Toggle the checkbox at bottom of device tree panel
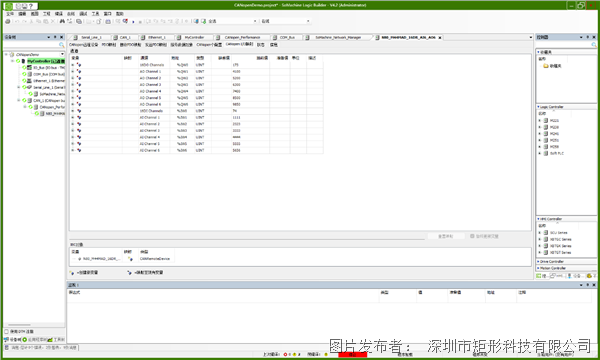Screen dimensions: 600x360 click(x=7, y=331)
